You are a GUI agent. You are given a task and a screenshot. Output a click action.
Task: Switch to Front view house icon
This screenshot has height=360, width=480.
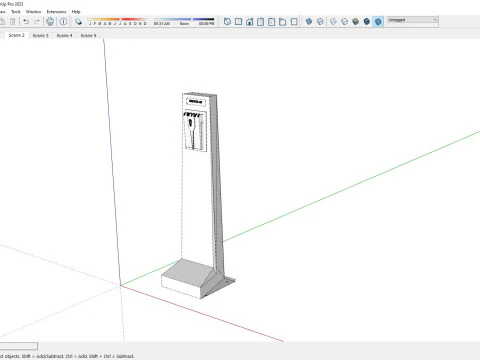click(x=249, y=22)
